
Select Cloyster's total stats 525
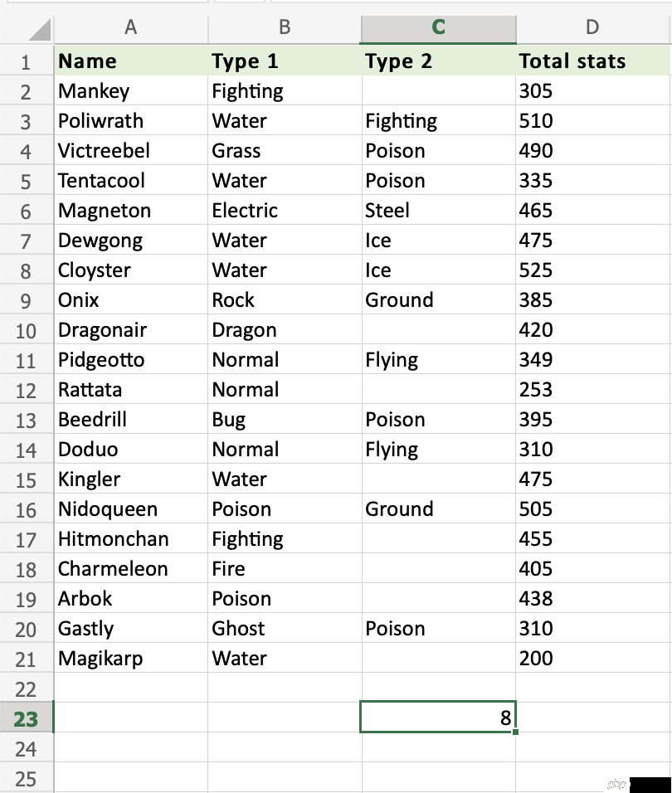click(593, 270)
